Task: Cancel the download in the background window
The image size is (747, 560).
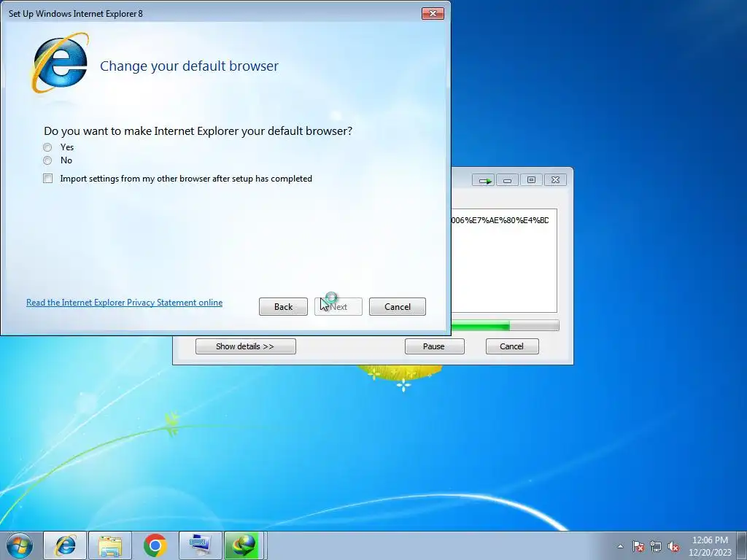Action: [512, 346]
